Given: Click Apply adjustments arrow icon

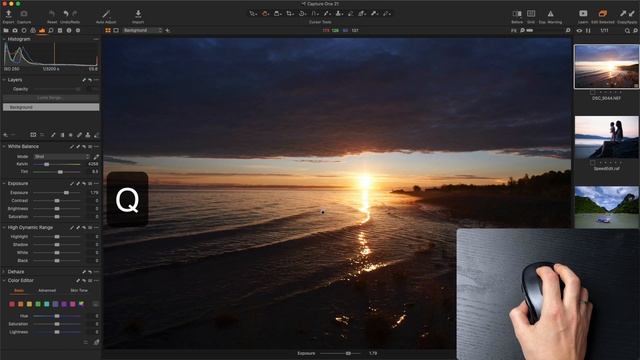Looking at the screenshot, I should (x=632, y=13).
